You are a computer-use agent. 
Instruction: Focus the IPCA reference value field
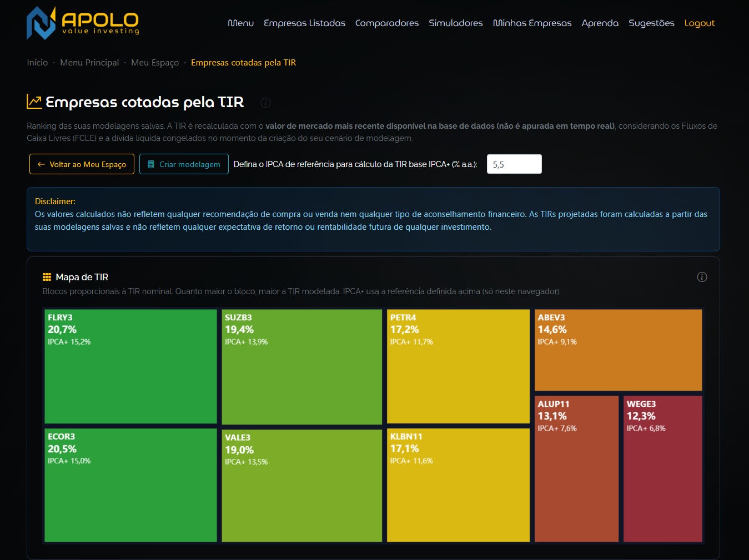514,164
